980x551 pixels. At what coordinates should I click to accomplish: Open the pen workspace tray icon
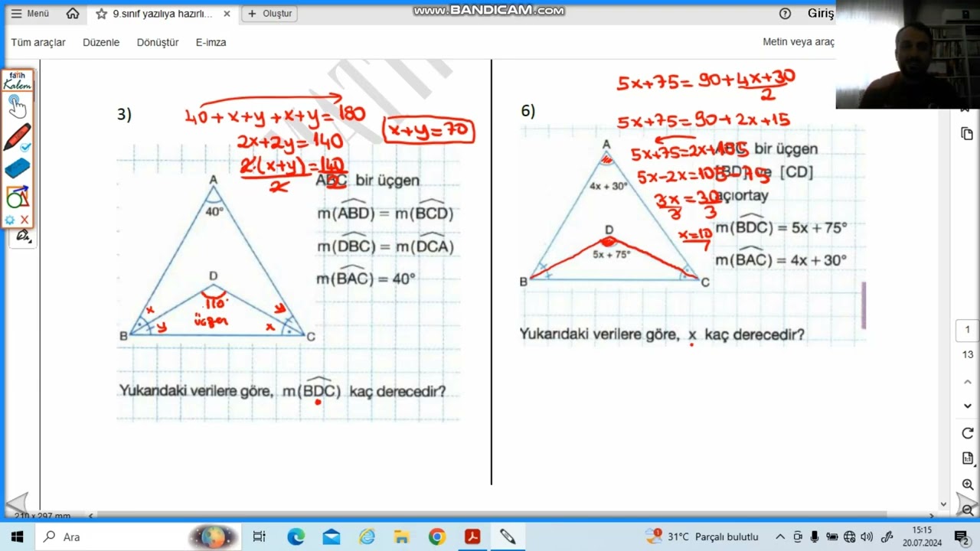887,536
